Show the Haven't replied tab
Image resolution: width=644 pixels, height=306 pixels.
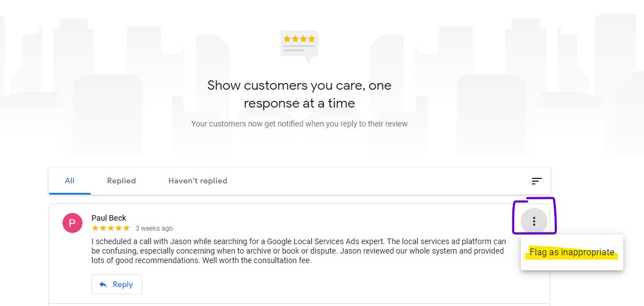[197, 181]
